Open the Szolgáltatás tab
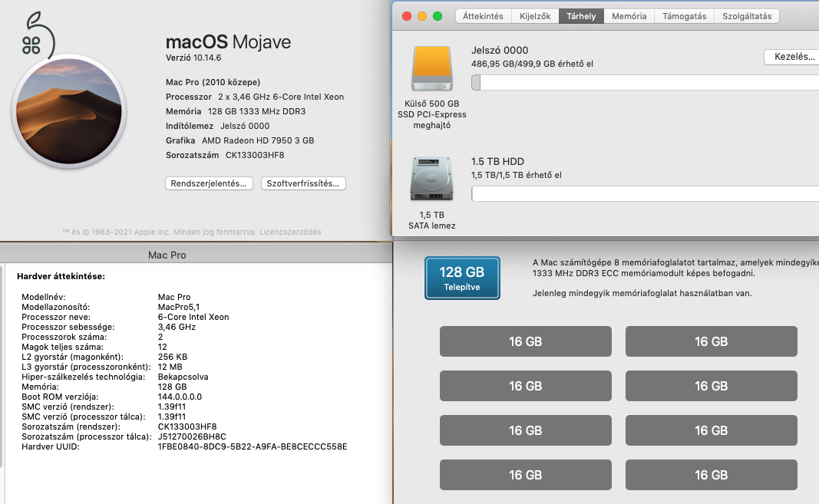 pyautogui.click(x=746, y=16)
